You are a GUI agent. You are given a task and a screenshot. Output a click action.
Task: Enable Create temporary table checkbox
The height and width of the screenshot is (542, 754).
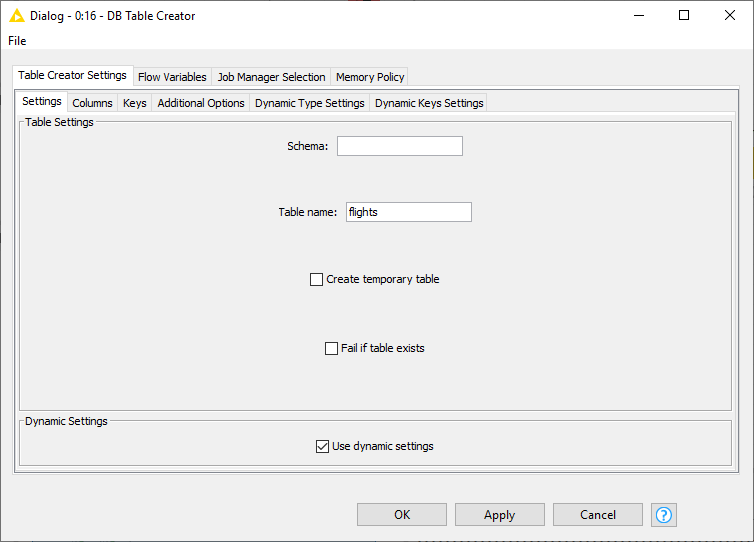316,279
